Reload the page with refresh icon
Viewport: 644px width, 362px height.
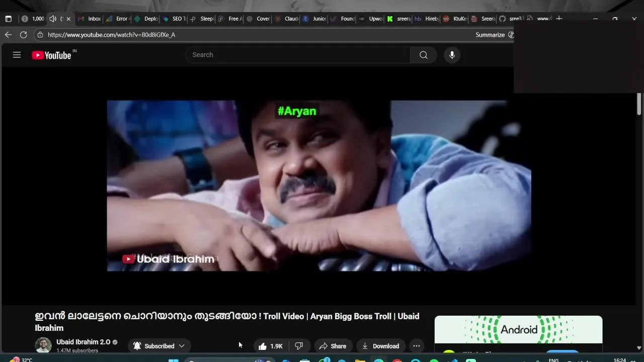coord(23,35)
